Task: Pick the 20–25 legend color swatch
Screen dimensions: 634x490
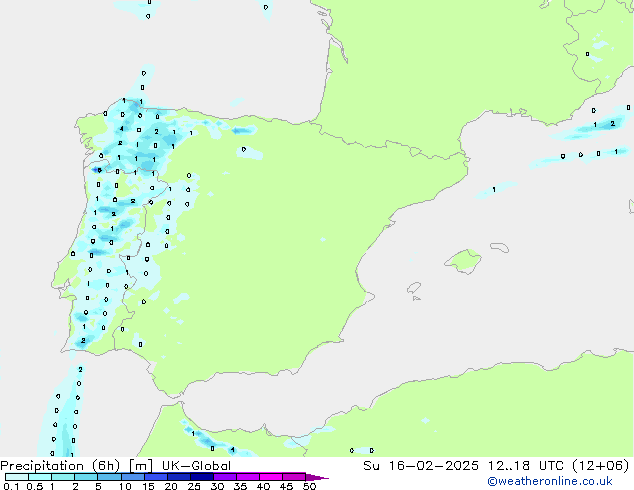Action: (x=179, y=477)
